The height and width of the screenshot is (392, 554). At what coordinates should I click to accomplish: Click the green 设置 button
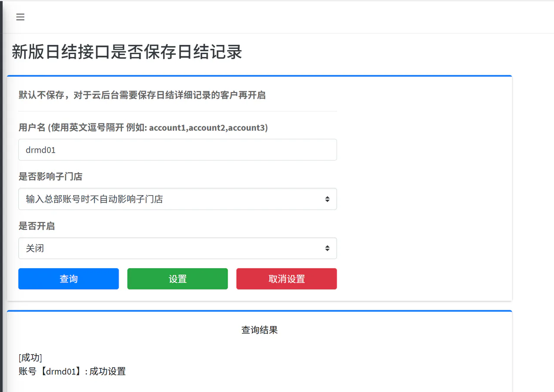point(177,279)
